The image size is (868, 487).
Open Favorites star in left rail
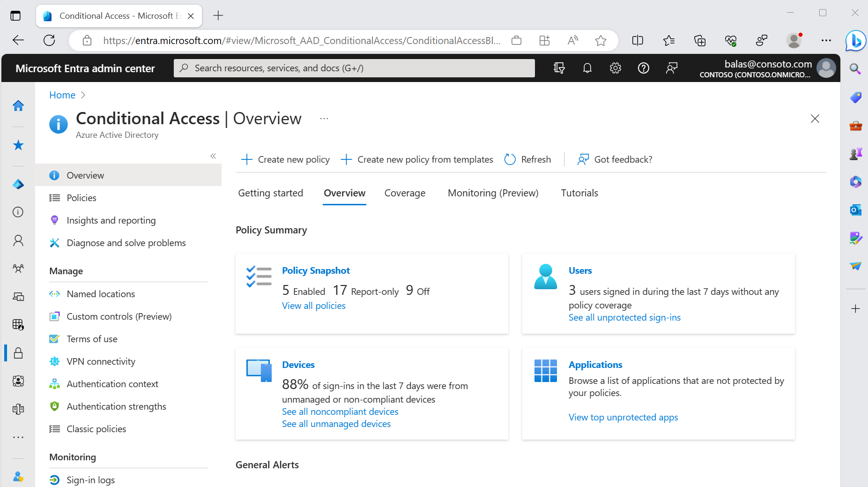click(18, 145)
